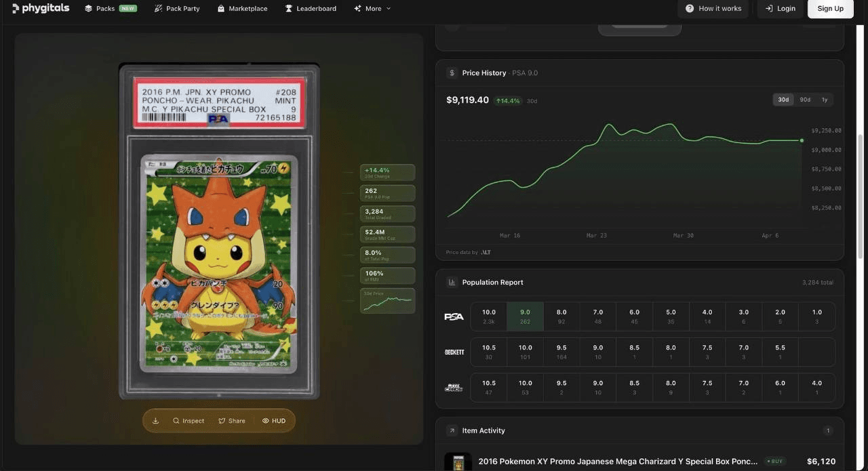Click the Population Report chart icon
Viewport: 868px width, 471px height.
point(452,282)
